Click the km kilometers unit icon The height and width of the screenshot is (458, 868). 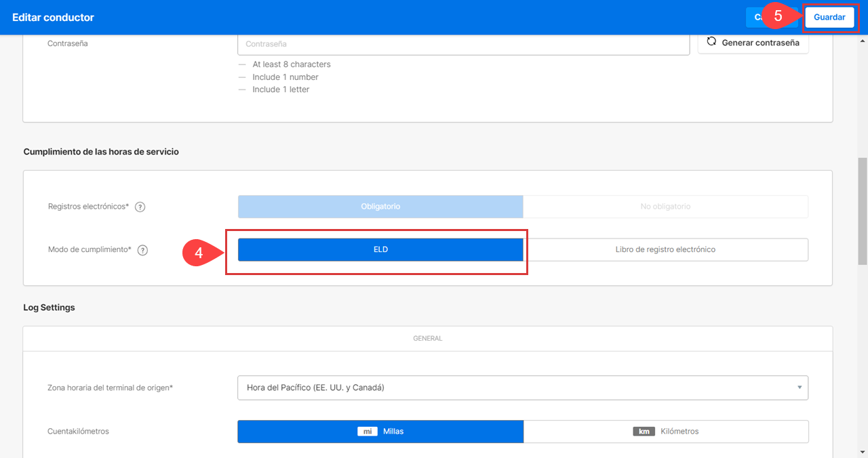click(643, 431)
